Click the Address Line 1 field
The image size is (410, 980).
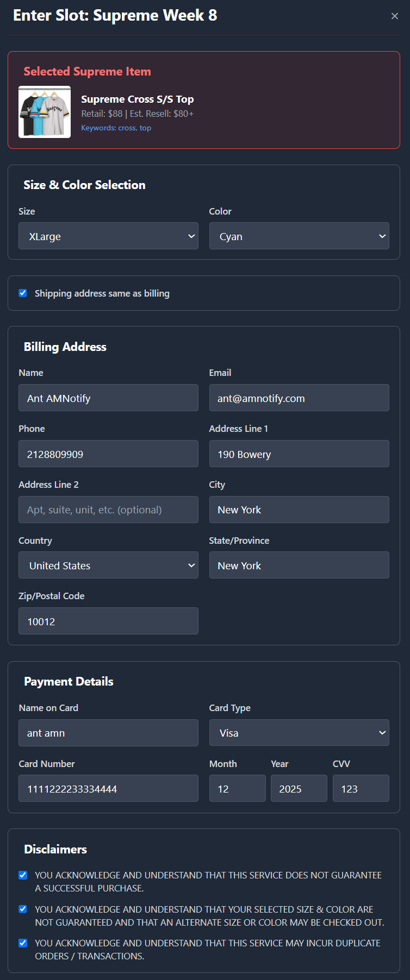pyautogui.click(x=299, y=454)
